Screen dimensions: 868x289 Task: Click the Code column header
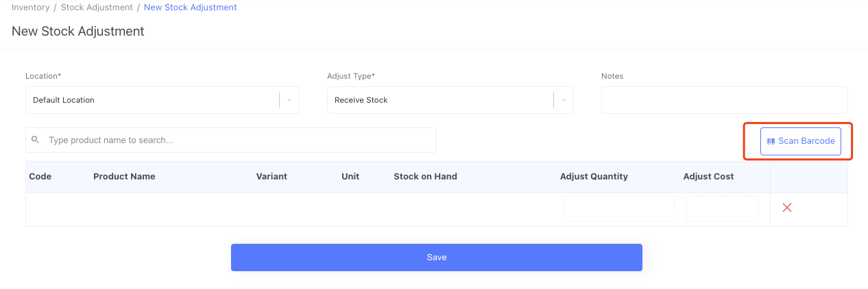point(40,177)
